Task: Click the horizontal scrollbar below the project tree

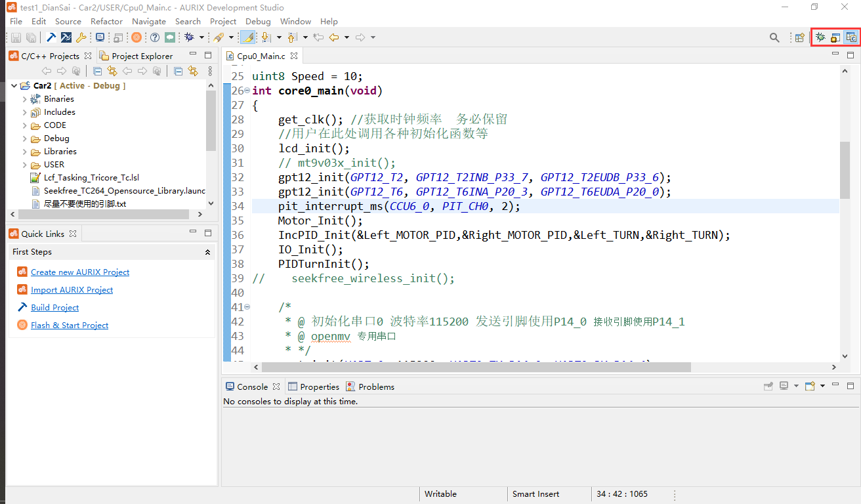Action: pyautogui.click(x=105, y=214)
